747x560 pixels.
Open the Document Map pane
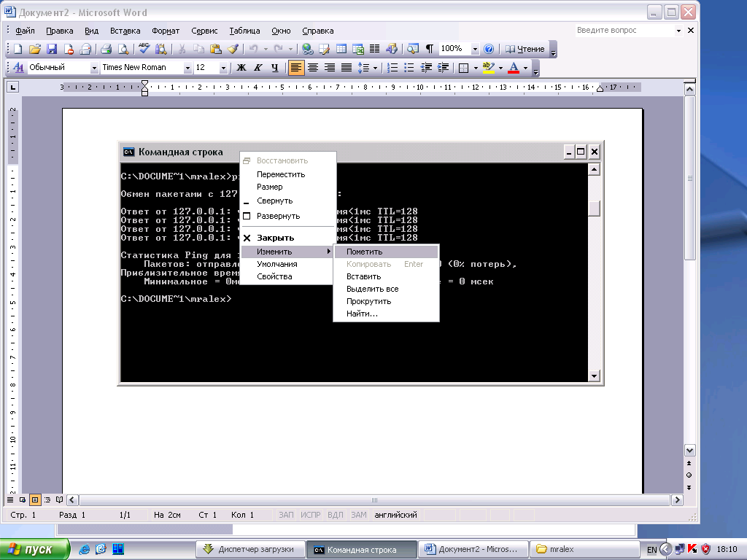tap(413, 49)
